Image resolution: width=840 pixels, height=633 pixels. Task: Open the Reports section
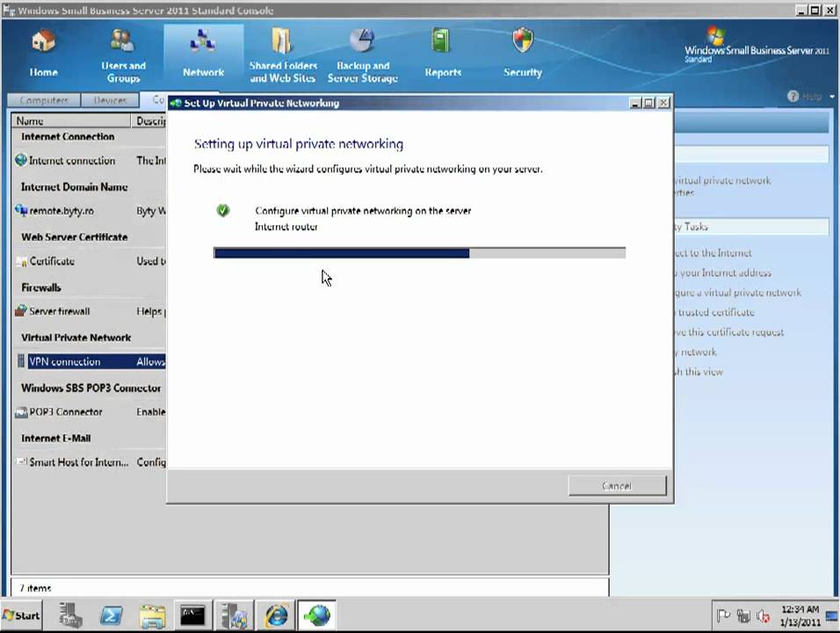click(x=443, y=54)
